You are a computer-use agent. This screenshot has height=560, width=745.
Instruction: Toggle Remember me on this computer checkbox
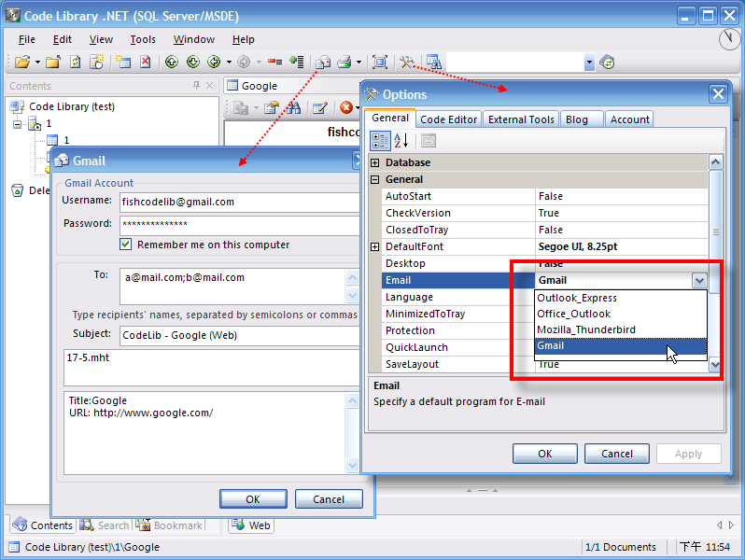tap(125, 245)
